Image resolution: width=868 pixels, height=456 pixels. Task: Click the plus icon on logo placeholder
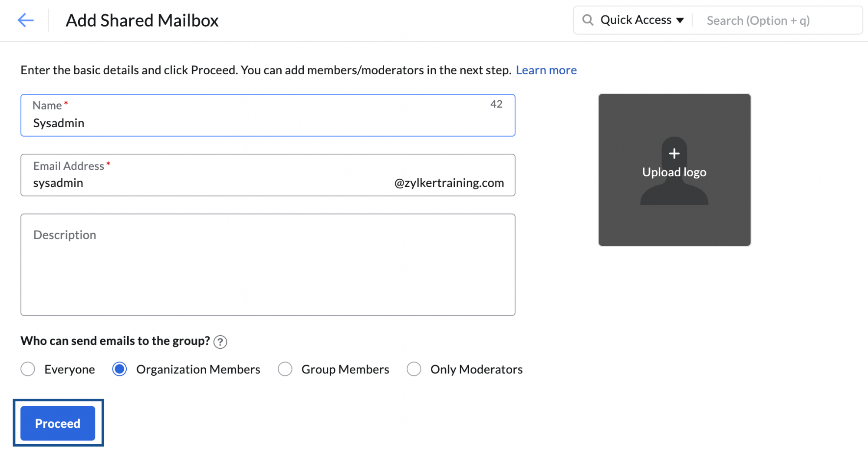674,153
